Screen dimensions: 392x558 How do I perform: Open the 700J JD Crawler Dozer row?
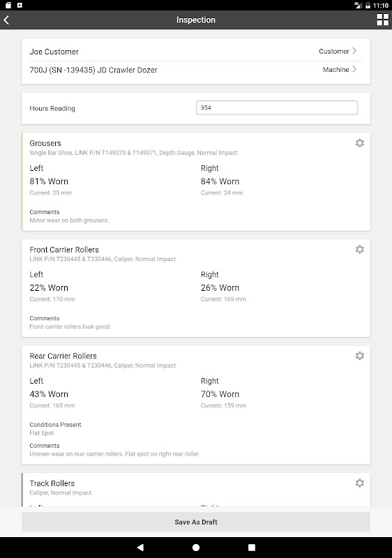pyautogui.click(x=196, y=70)
